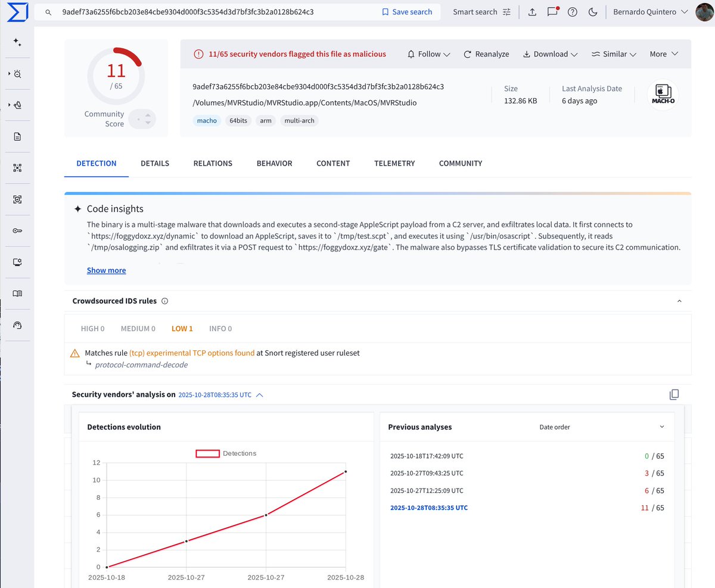Screen dimensions: 715x588
Task: Switch to the DETECTION tab
Action: pyautogui.click(x=97, y=163)
